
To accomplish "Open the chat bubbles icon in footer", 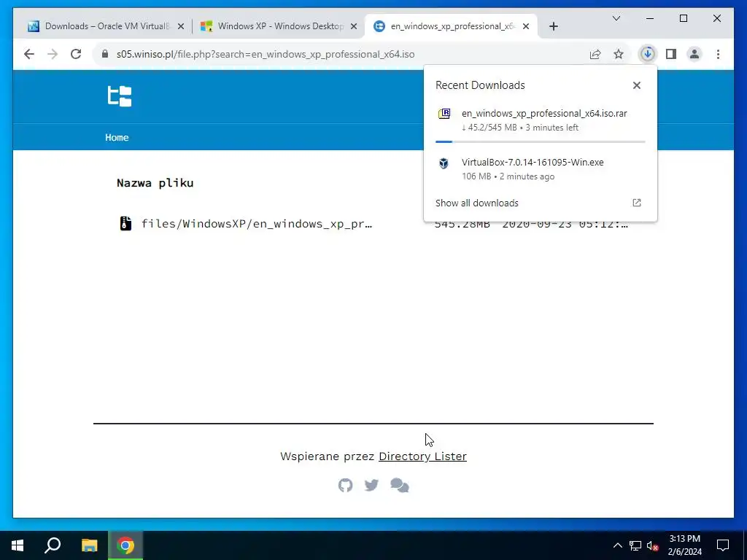I will pyautogui.click(x=399, y=485).
